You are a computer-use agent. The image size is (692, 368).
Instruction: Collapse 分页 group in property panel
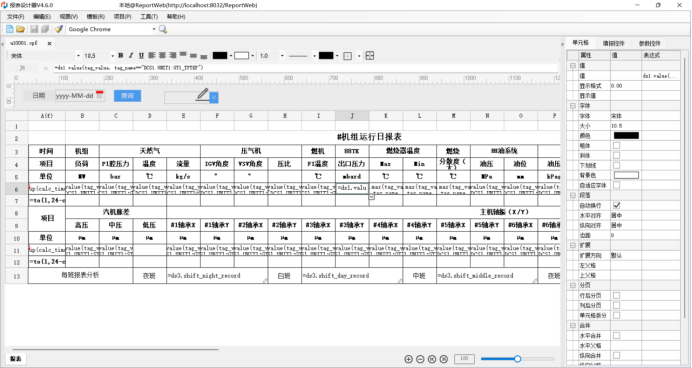coord(572,285)
